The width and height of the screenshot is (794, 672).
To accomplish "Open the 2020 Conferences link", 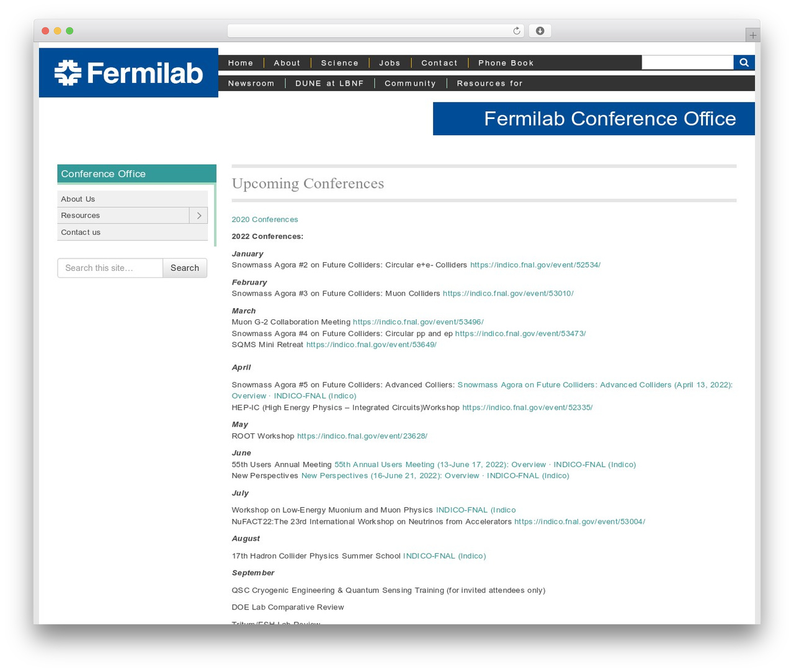I will click(265, 219).
